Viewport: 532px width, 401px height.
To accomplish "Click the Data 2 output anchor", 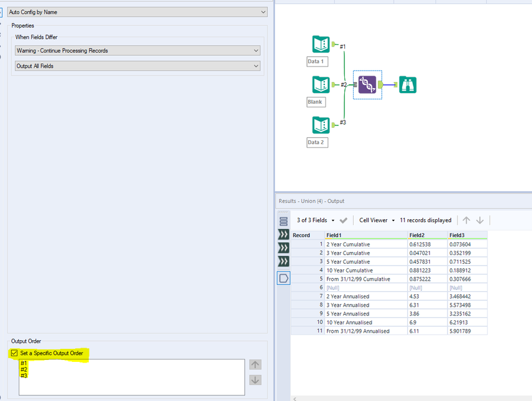I will point(334,125).
